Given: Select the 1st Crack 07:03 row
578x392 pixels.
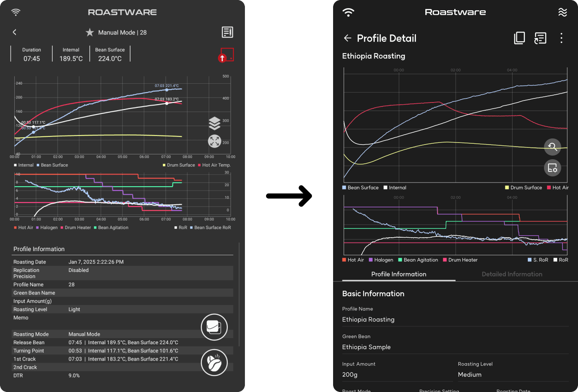Looking at the screenshot, I should [122, 359].
